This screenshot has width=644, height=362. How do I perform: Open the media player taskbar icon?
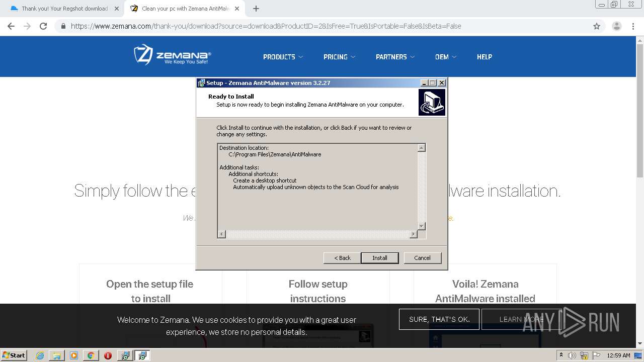point(74,355)
